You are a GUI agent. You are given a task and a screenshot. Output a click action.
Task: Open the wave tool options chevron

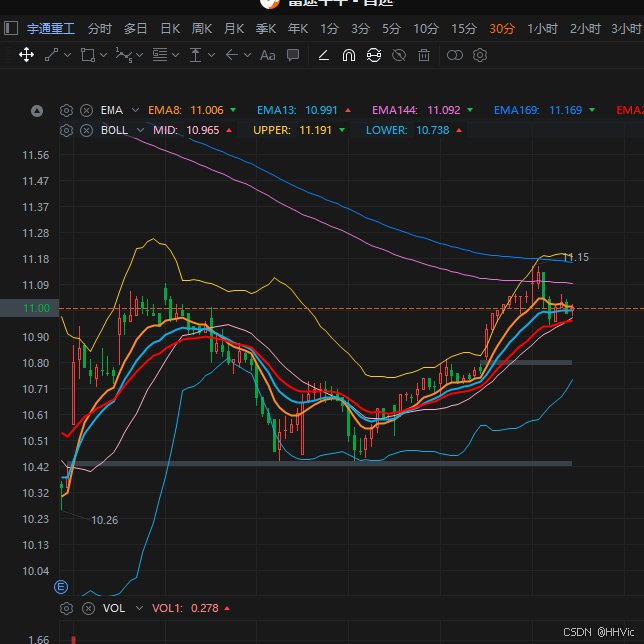point(139,55)
